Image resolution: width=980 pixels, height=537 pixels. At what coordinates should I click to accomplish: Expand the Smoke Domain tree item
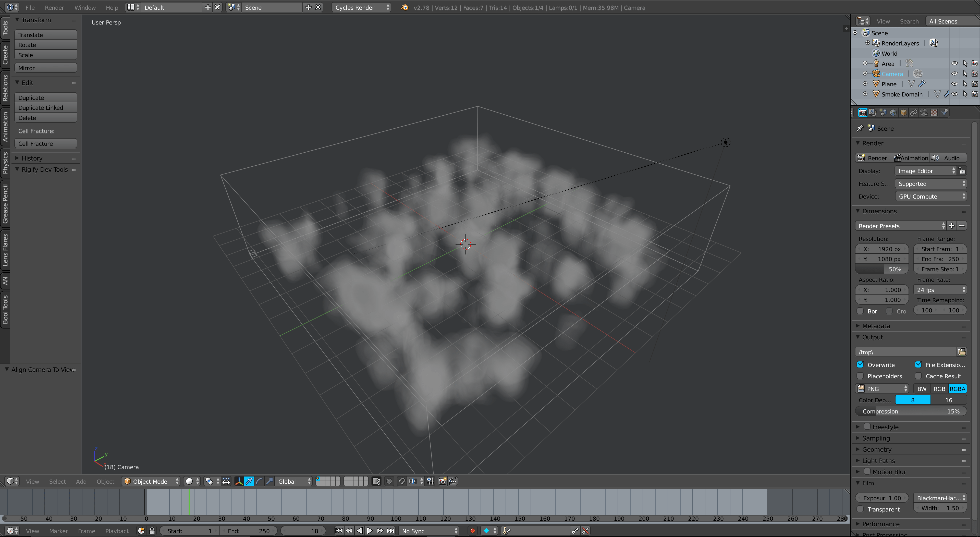click(865, 94)
